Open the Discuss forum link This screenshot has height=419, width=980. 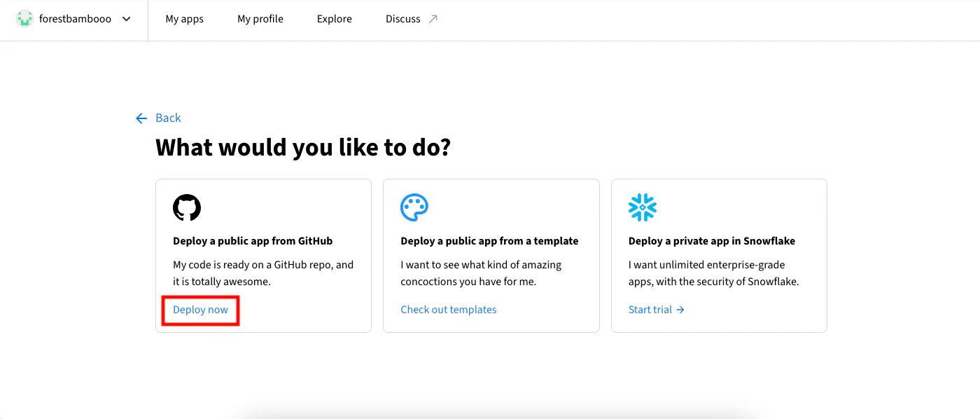click(403, 19)
